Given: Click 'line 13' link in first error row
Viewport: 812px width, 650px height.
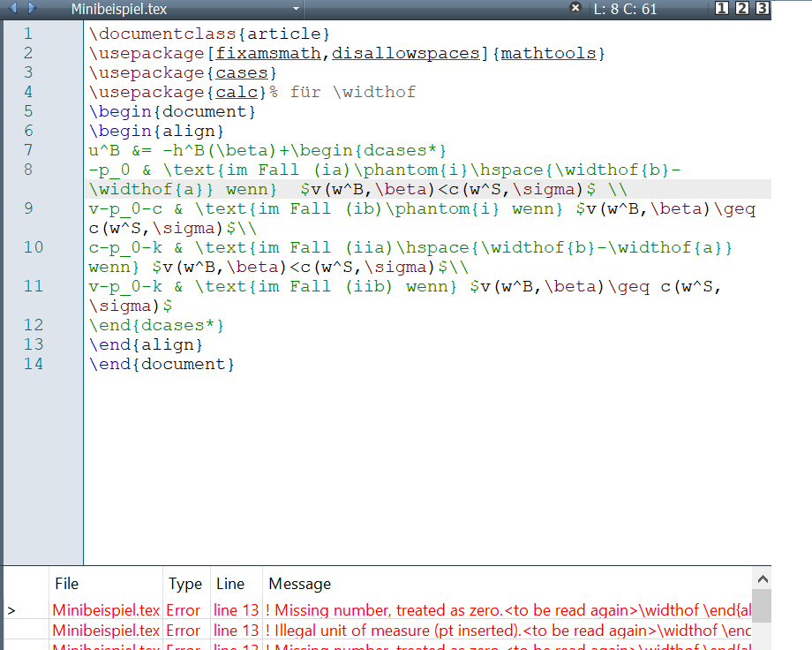Looking at the screenshot, I should coord(236,609).
